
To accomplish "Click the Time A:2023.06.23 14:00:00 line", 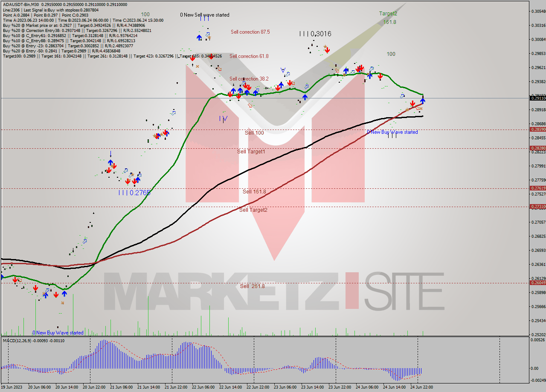I will click(83, 20).
